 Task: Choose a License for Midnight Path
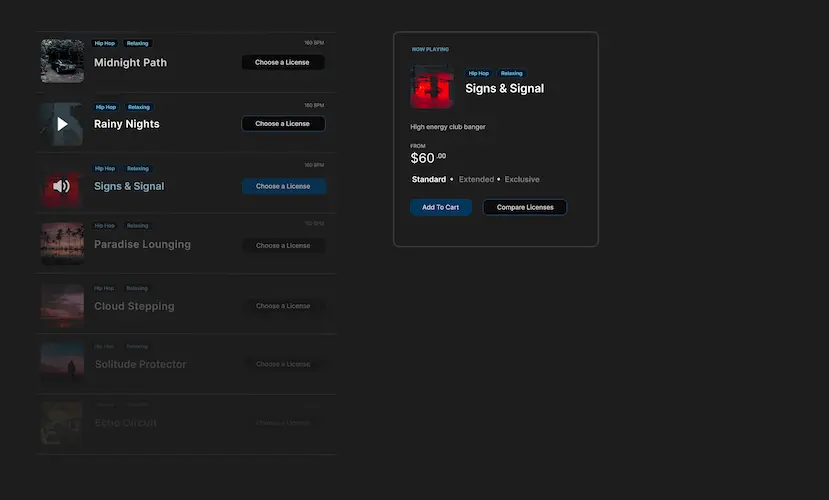283,62
